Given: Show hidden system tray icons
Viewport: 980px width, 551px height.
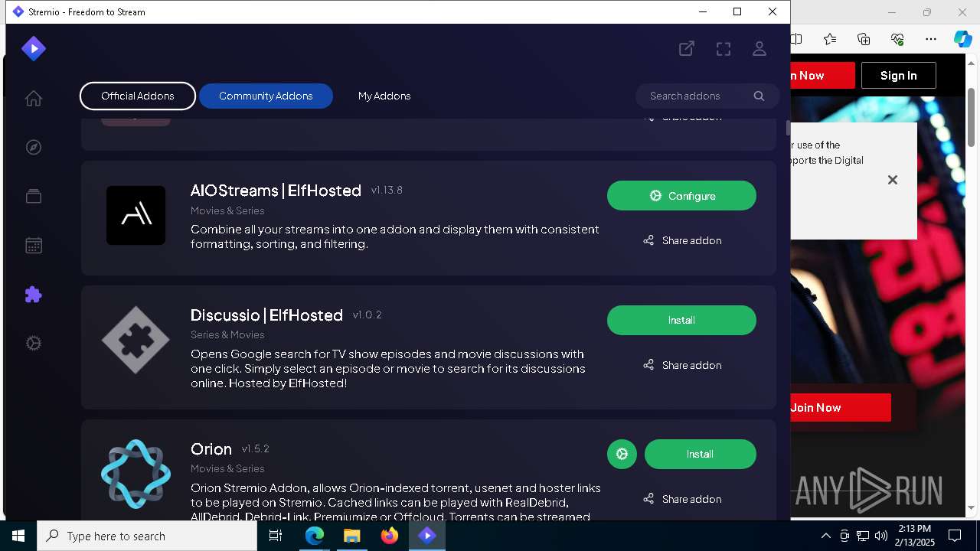Looking at the screenshot, I should [x=825, y=536].
